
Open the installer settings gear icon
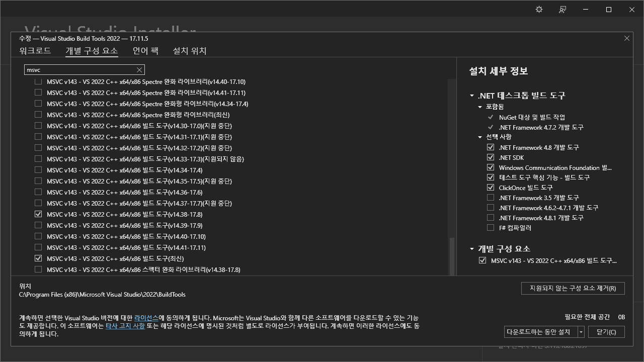pos(539,10)
